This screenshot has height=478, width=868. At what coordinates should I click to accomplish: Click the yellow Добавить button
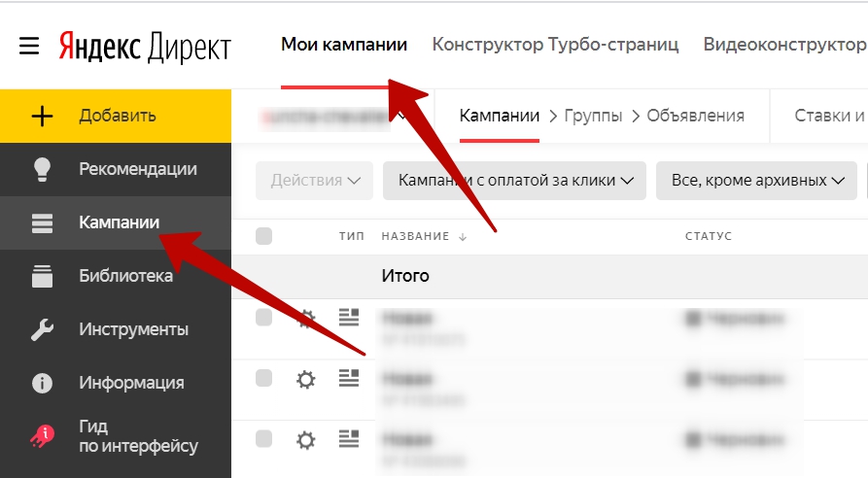coord(116,117)
